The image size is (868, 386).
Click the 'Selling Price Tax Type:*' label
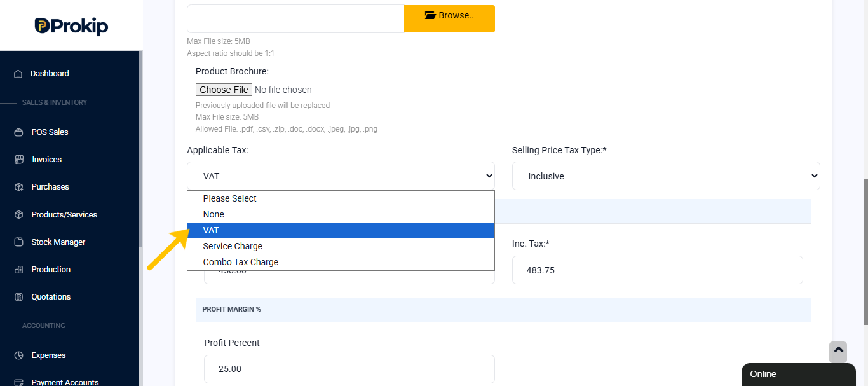(560, 150)
